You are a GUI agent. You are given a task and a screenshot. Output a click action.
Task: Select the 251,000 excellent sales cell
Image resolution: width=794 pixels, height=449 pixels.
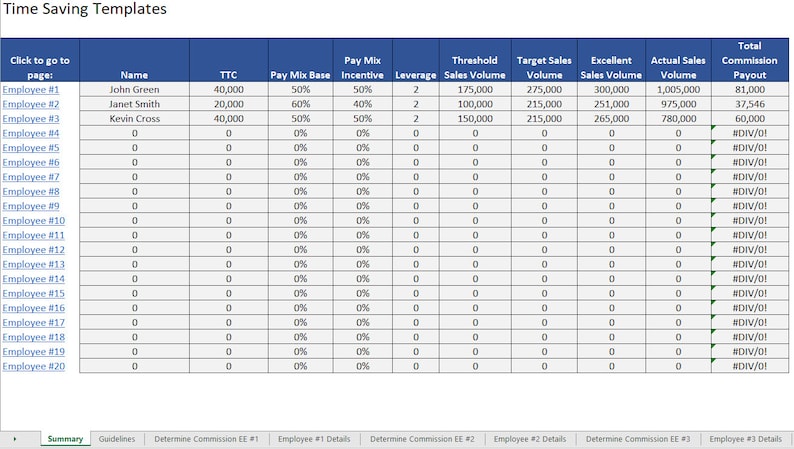click(x=611, y=104)
